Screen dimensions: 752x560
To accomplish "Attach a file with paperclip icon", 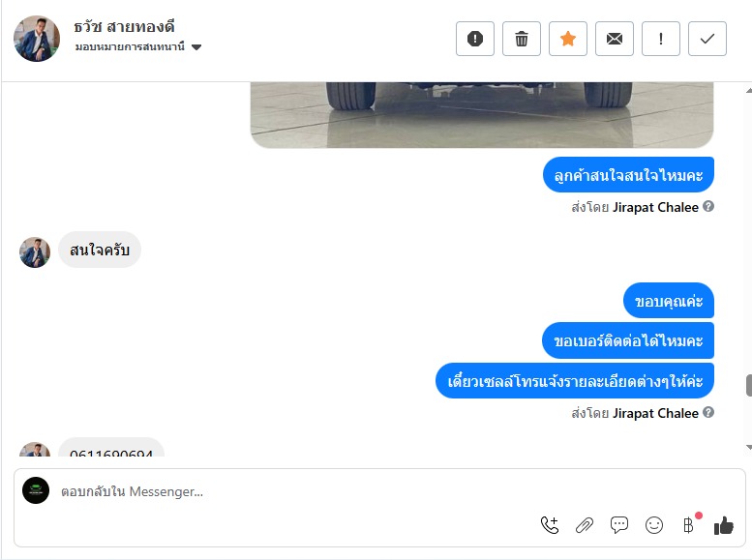I will 585,525.
